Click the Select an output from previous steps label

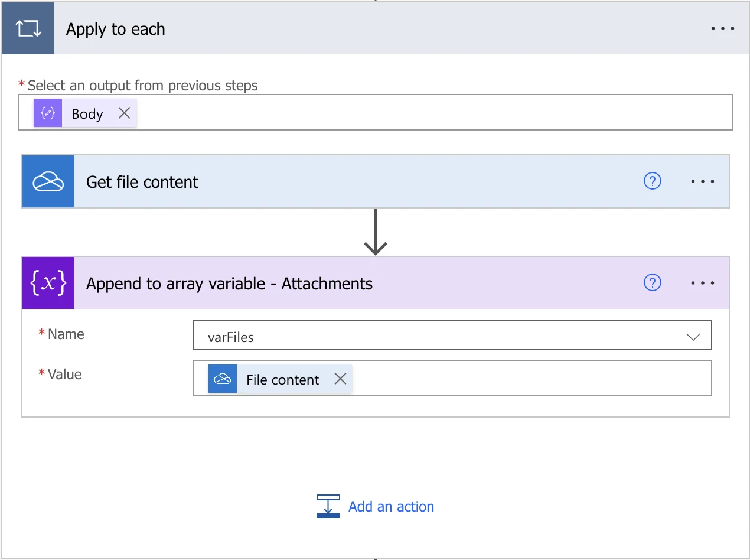[142, 86]
